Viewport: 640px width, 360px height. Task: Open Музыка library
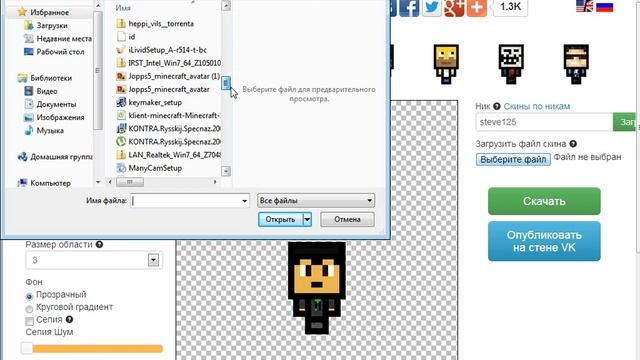[x=44, y=131]
